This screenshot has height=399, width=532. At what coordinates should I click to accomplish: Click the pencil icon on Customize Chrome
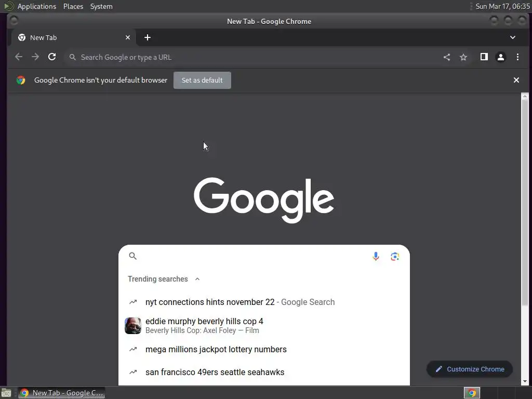tap(438, 369)
